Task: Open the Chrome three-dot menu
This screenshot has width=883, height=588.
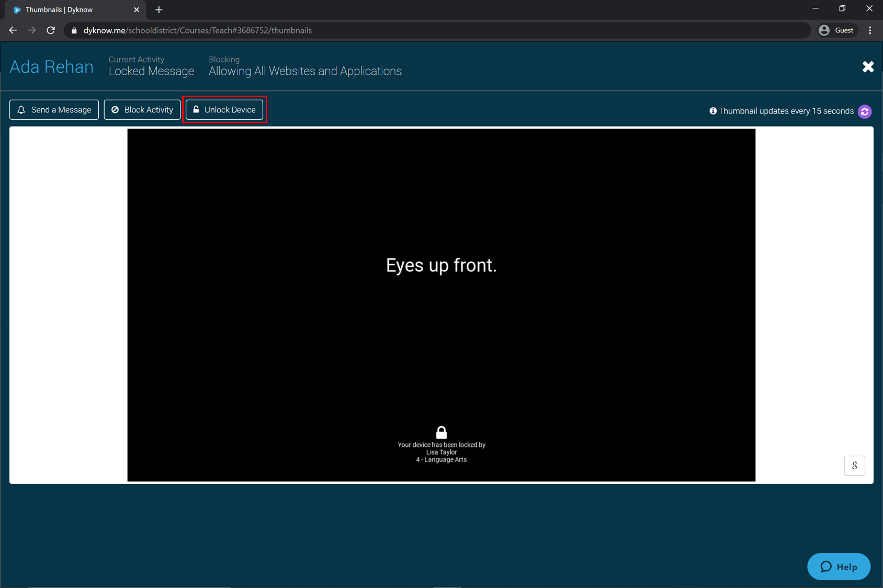Action: coord(870,30)
